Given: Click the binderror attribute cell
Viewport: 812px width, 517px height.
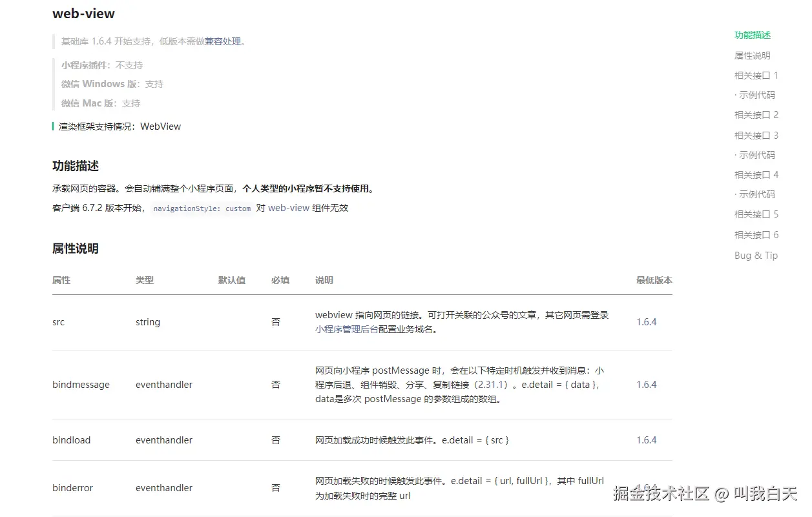Looking at the screenshot, I should [73, 488].
